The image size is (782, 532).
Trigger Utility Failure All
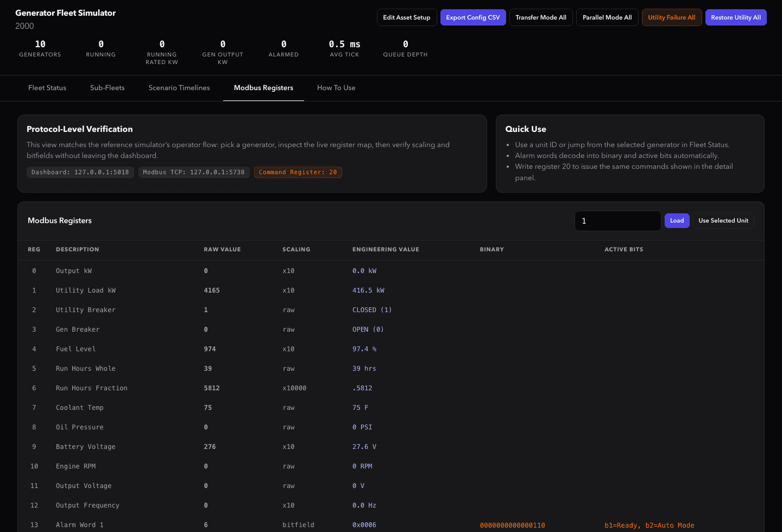672,17
